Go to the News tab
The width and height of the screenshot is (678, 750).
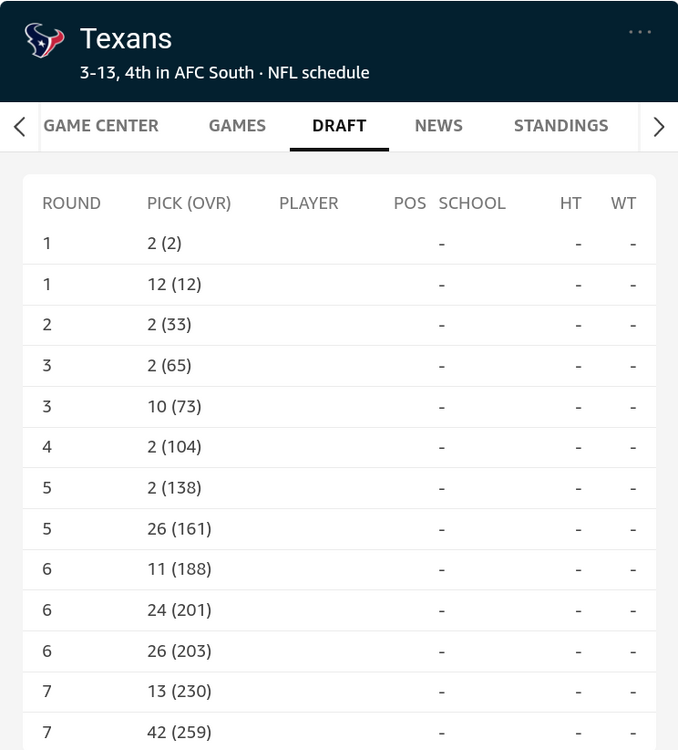coord(438,126)
